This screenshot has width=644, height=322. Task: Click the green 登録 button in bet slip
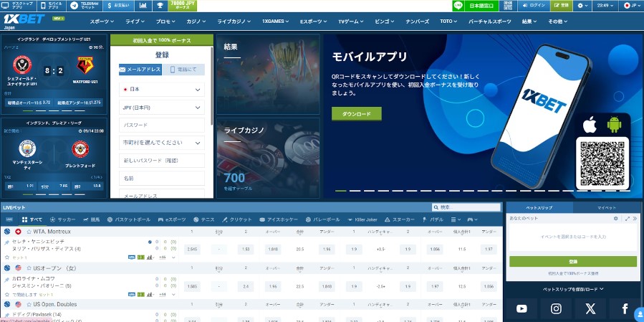[573, 262]
